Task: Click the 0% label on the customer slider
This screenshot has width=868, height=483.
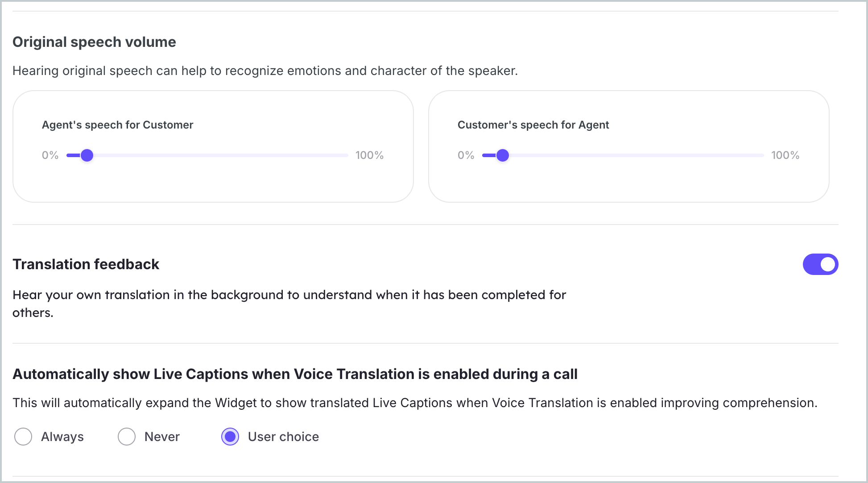Action: [466, 155]
